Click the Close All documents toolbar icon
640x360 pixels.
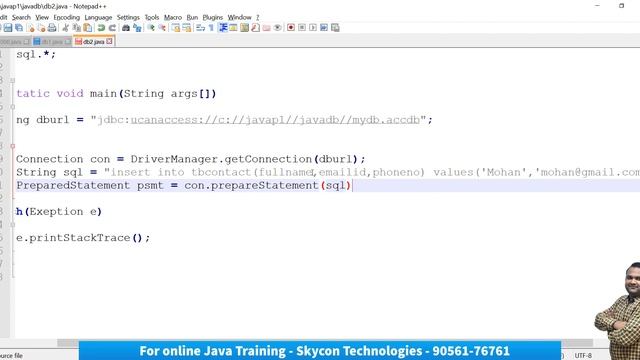coord(41,28)
